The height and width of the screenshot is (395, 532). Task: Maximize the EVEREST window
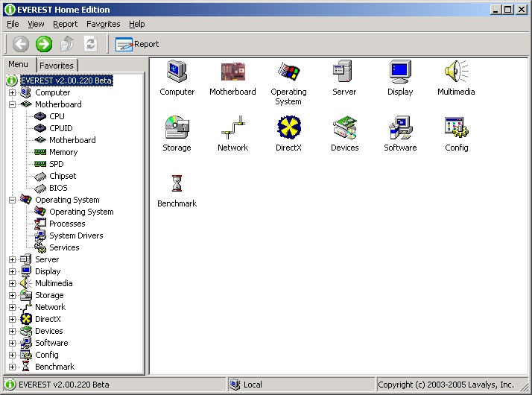pos(507,10)
